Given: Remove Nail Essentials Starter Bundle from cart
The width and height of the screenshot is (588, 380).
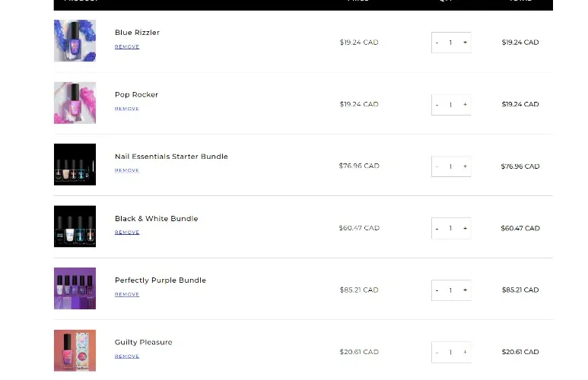Looking at the screenshot, I should click(127, 170).
